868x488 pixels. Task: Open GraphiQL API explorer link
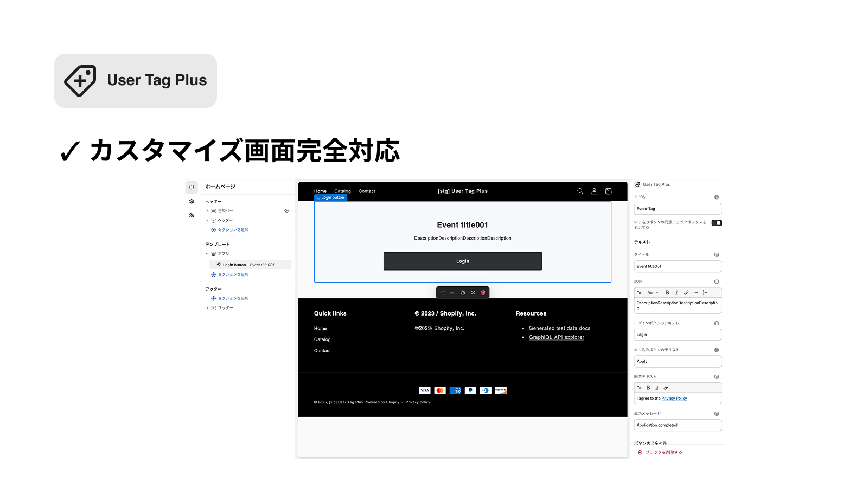[x=557, y=337]
